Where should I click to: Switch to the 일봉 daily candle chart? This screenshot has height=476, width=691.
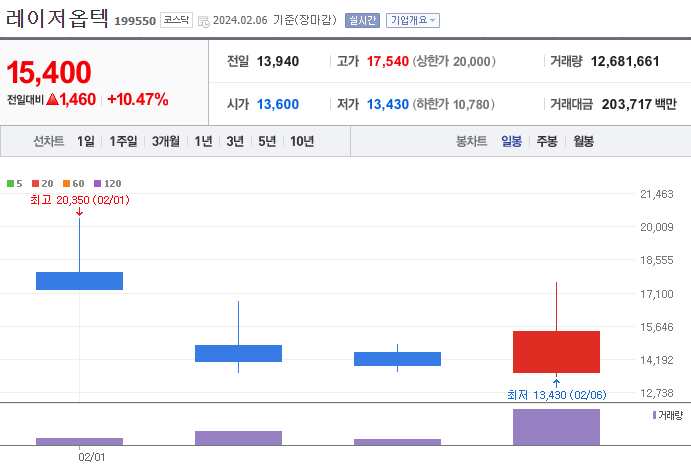[511, 141]
